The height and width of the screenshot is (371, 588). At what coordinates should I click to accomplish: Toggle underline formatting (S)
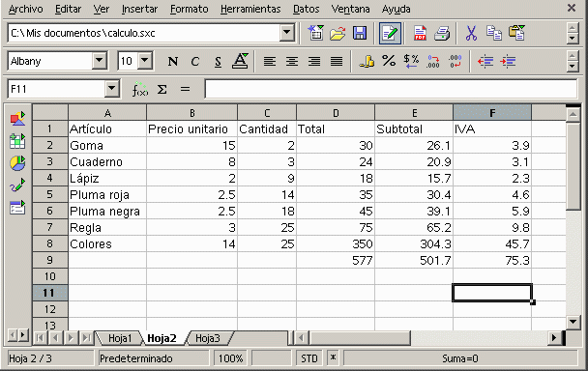pyautogui.click(x=218, y=61)
